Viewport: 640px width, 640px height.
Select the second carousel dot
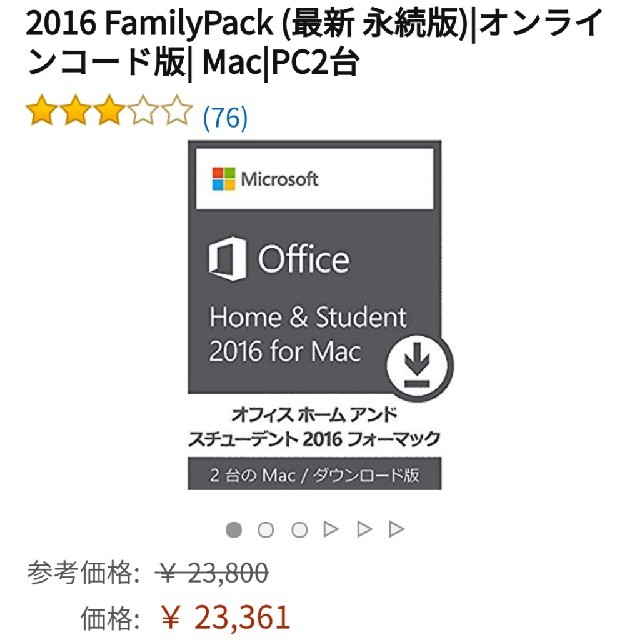point(266,530)
